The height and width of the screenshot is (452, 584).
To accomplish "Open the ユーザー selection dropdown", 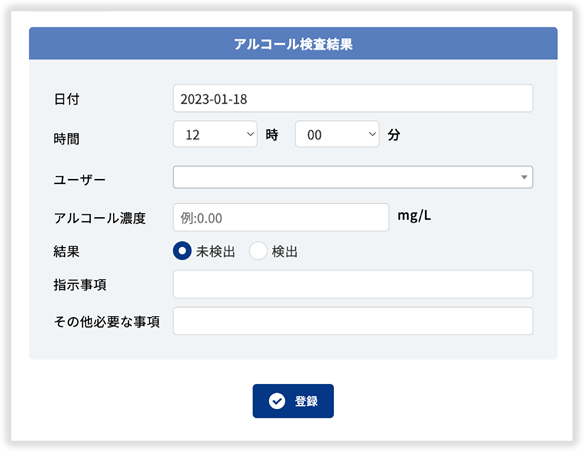I will [353, 177].
